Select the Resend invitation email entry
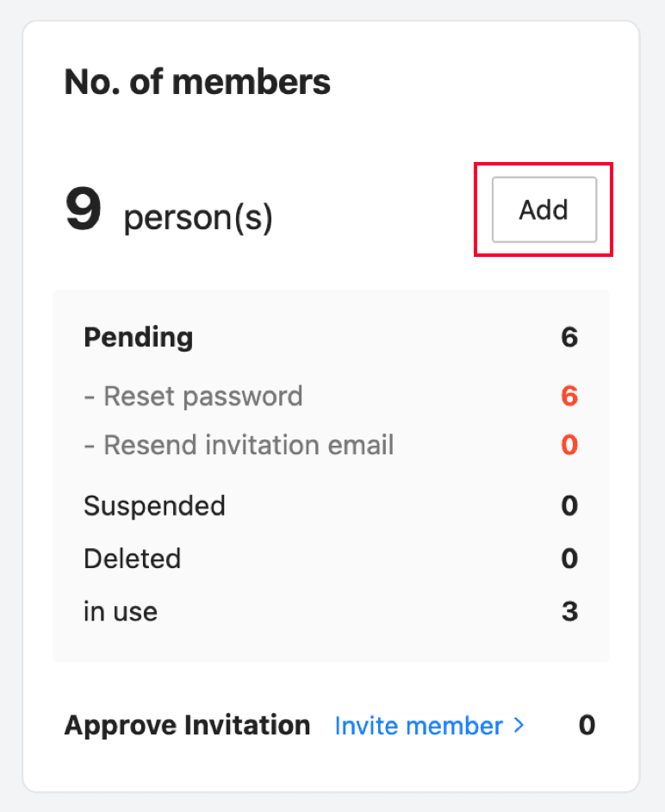 tap(239, 445)
